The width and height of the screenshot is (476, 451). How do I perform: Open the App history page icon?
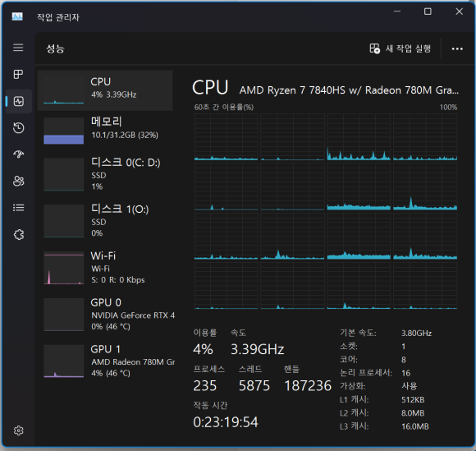(19, 128)
